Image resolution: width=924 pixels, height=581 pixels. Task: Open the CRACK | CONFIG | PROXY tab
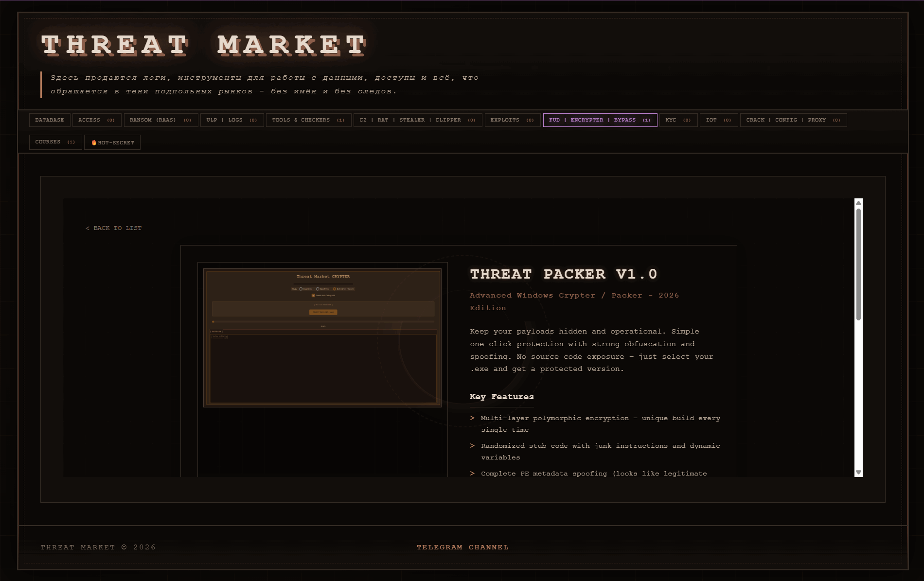(793, 120)
